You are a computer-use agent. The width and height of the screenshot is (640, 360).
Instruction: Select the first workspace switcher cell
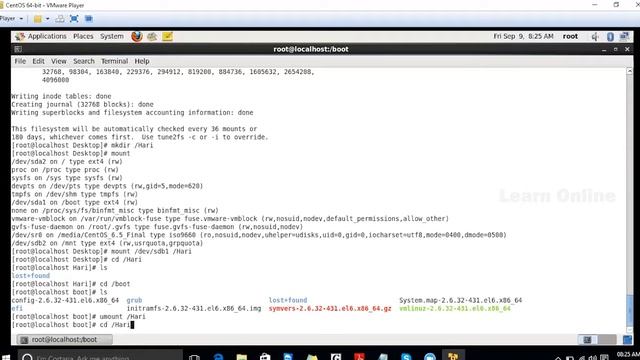[587, 340]
